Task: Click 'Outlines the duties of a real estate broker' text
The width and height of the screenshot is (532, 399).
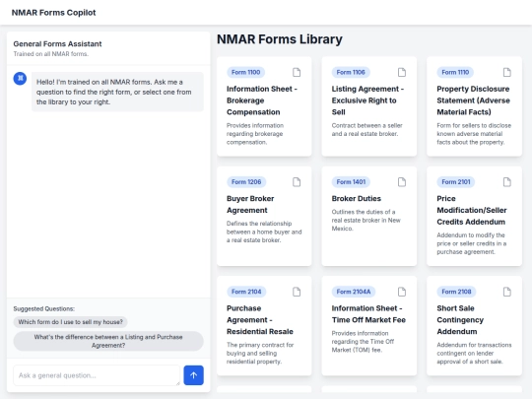Action: [366, 221]
